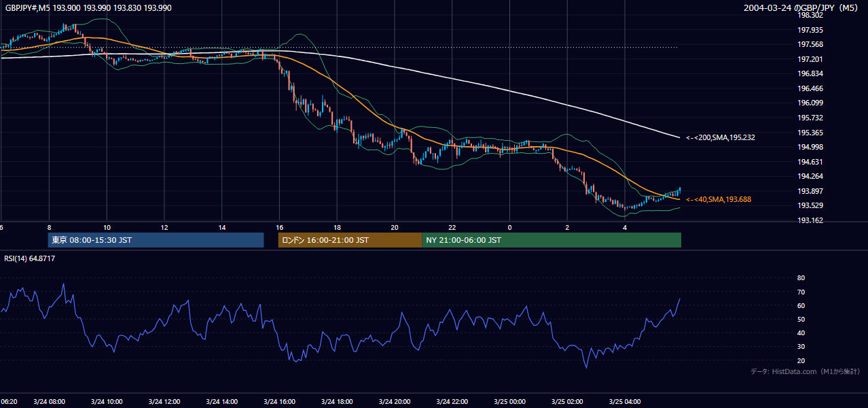The image size is (868, 408).
Task: Click RSI scale value 40
Action: tap(801, 333)
